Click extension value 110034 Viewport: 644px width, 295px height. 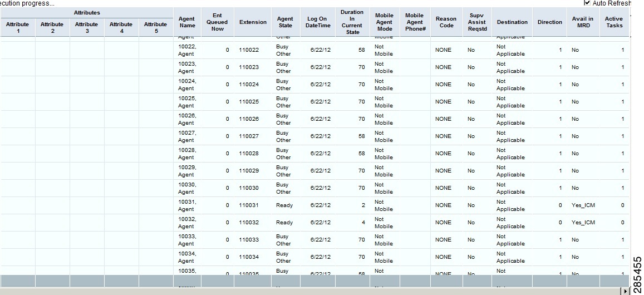pos(249,257)
